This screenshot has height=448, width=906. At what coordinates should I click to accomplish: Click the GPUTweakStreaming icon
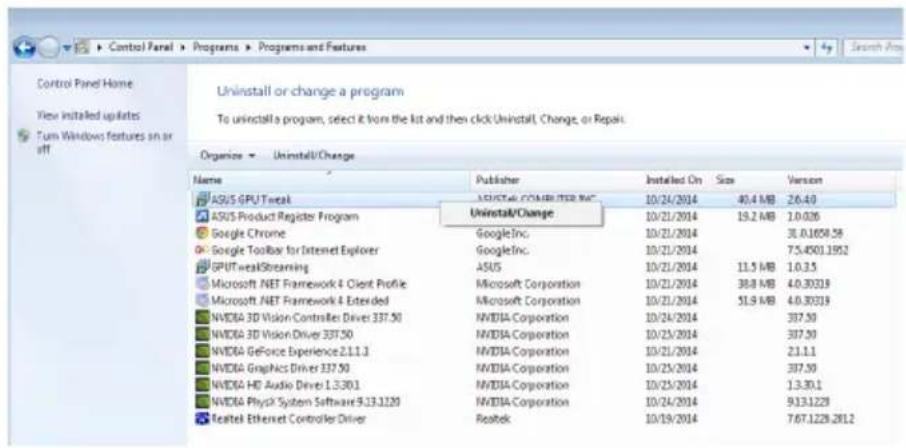(202, 268)
